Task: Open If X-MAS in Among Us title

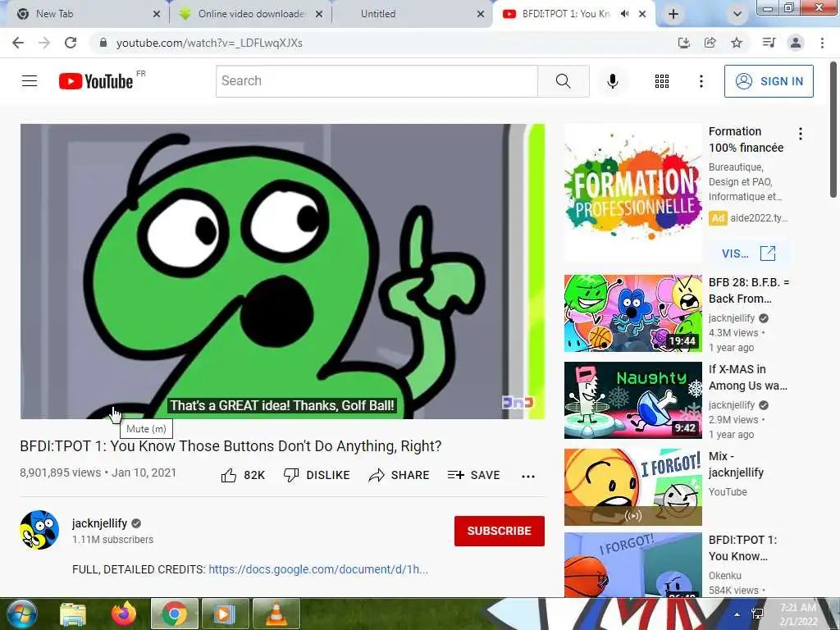Action: click(748, 377)
